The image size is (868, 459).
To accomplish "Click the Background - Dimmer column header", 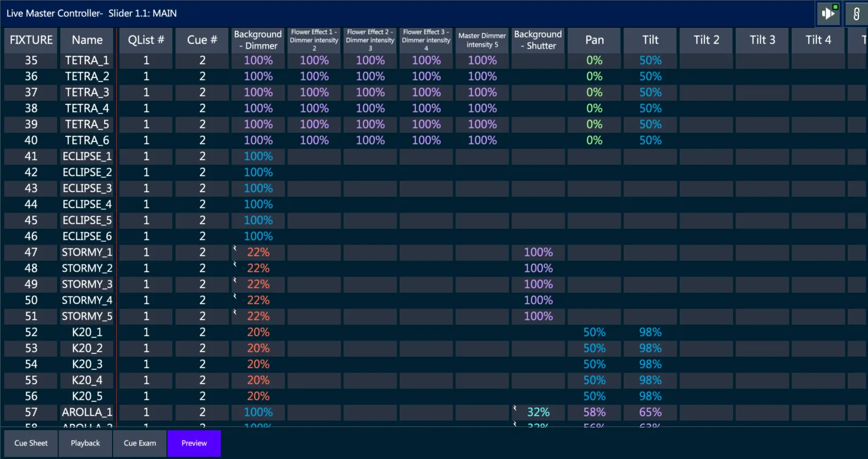I will (258, 40).
